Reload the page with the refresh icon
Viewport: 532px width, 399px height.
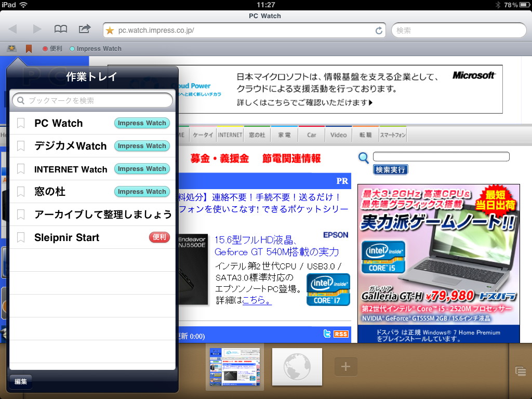(x=379, y=30)
